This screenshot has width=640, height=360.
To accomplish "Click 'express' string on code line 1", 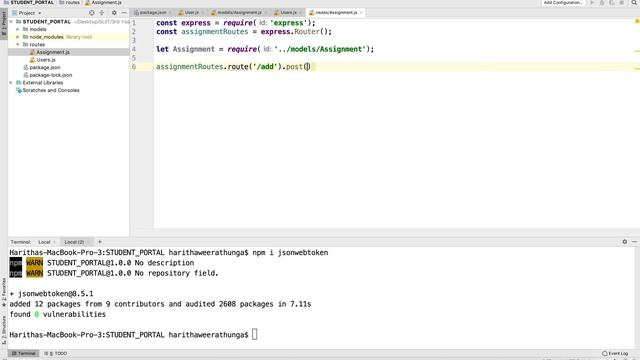I will pos(288,23).
